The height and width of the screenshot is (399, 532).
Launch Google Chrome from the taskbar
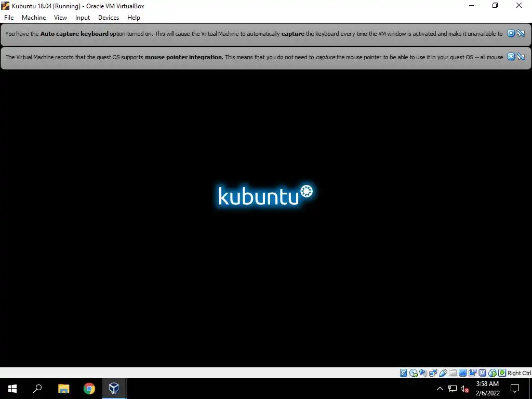pyautogui.click(x=89, y=389)
